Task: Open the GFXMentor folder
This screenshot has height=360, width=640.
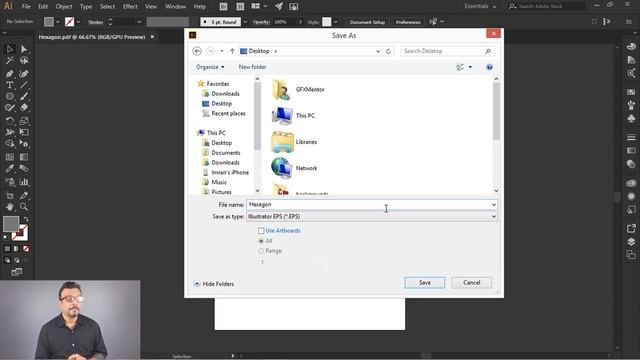Action: click(298, 89)
